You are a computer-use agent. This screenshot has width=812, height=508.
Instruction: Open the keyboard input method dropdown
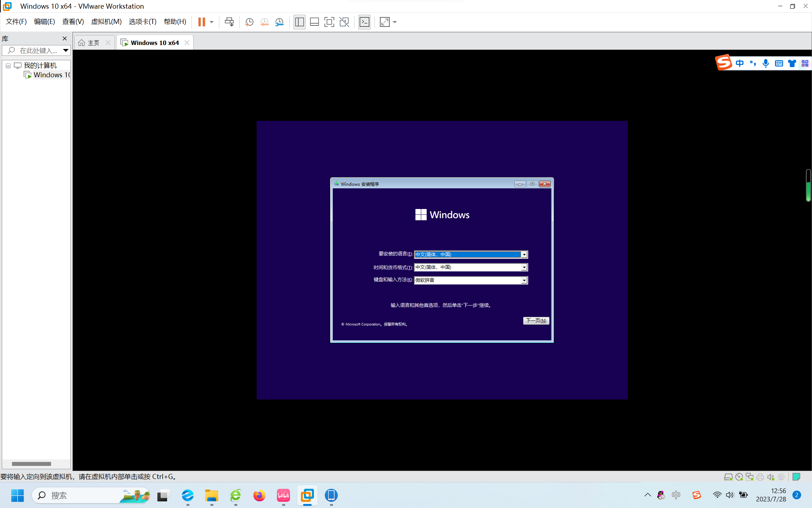(524, 280)
